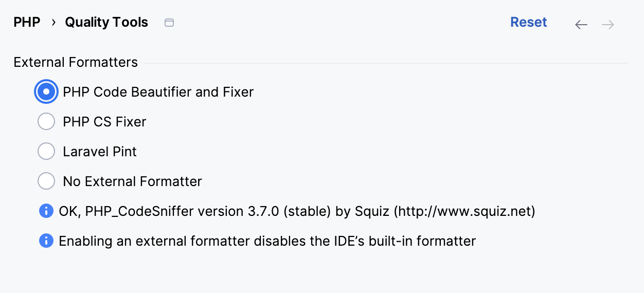Click the info icon beside PHP_CodeSniffer message

click(46, 211)
